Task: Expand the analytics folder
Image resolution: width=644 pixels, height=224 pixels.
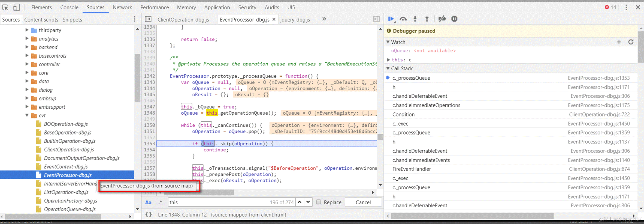Action: [x=27, y=38]
